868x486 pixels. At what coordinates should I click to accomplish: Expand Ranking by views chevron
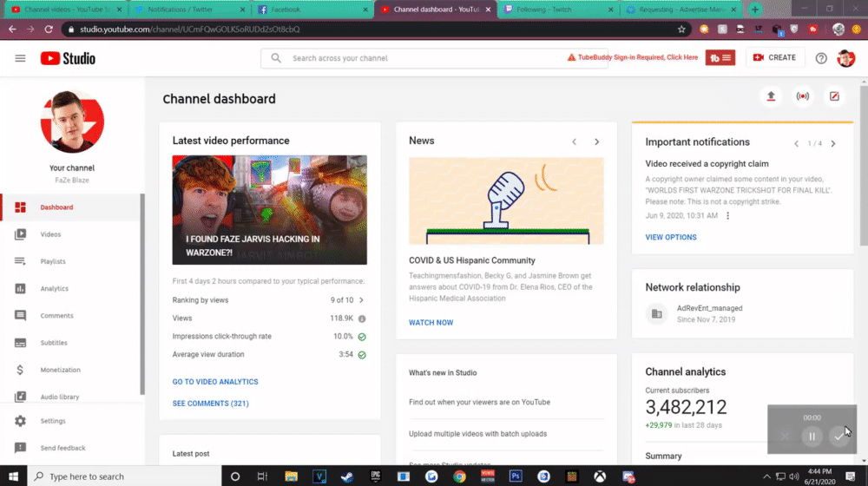click(361, 300)
